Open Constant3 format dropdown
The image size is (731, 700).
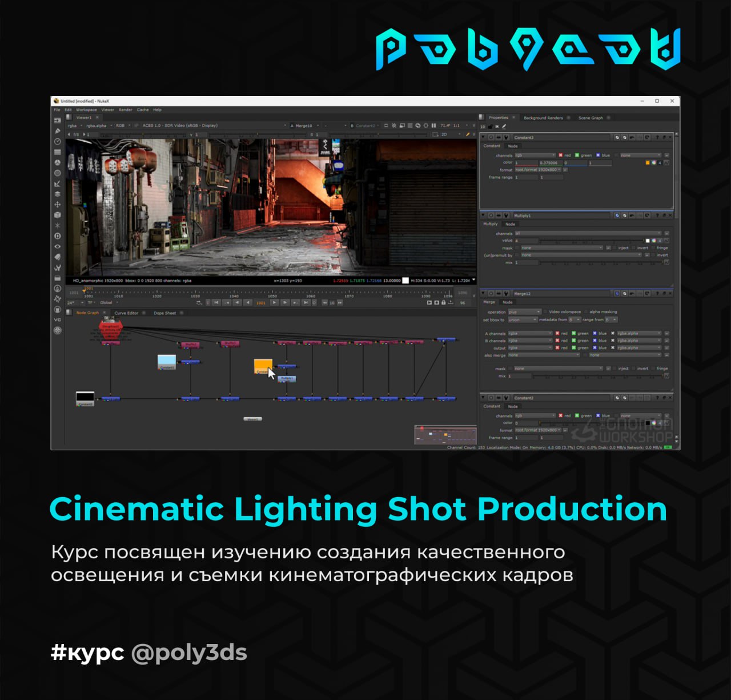coord(538,170)
